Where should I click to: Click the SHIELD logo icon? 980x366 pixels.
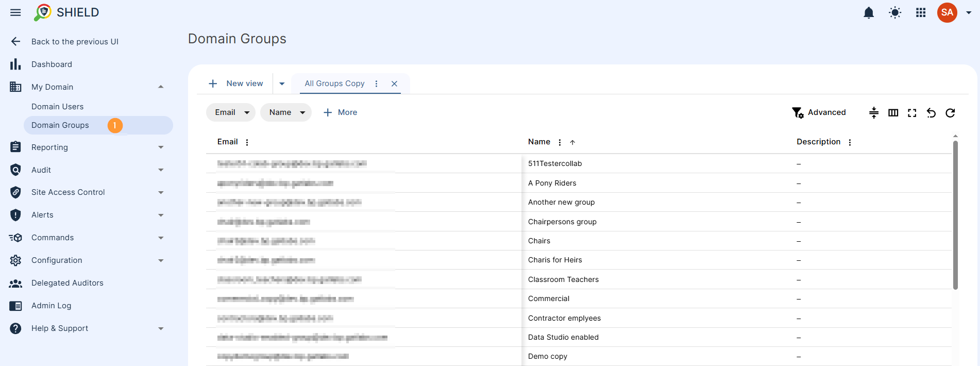(x=43, y=12)
